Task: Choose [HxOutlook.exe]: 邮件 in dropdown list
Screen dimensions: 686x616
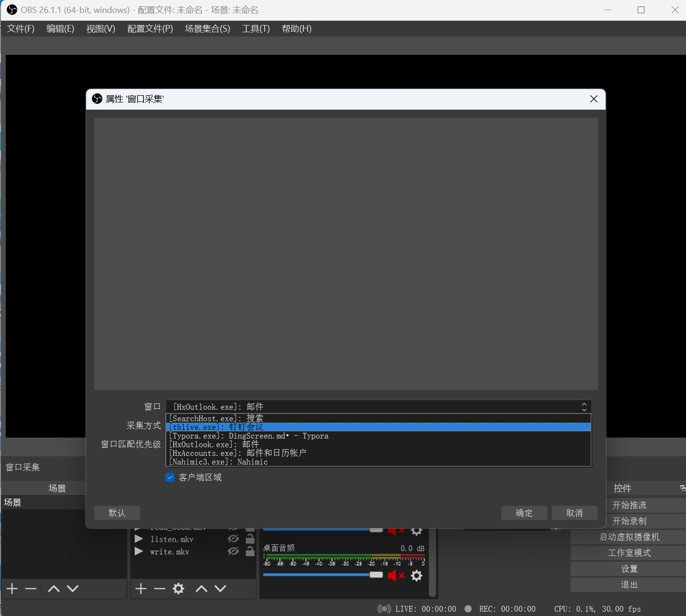Action: (379, 444)
